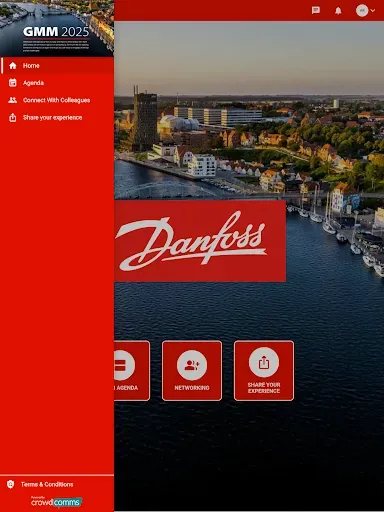Click the Terms & Conditions shield icon

[x=11, y=484]
